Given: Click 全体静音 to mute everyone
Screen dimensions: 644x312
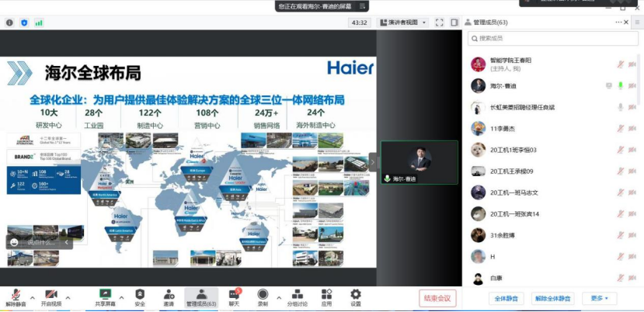Looking at the screenshot, I should point(506,299).
